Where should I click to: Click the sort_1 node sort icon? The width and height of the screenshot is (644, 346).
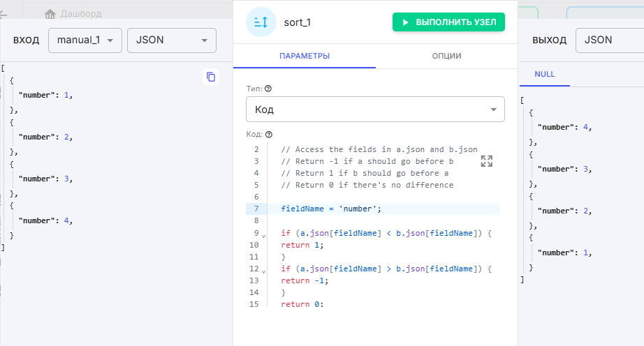point(261,22)
